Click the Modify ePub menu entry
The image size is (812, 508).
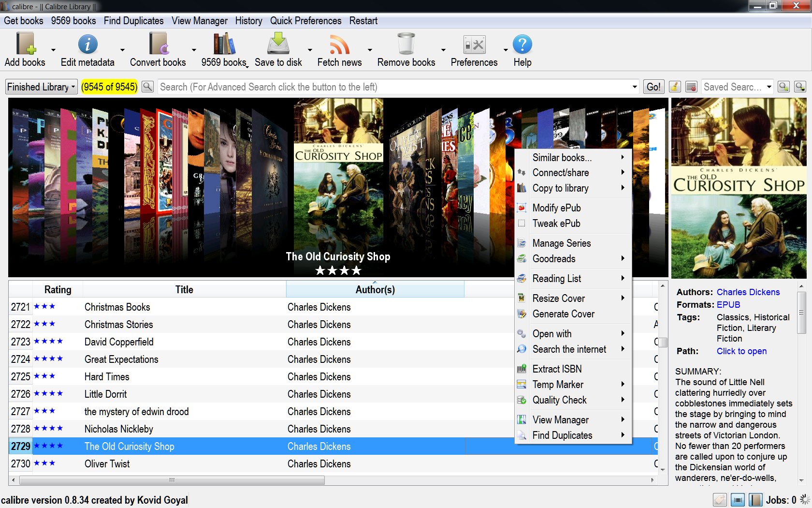click(x=573, y=208)
